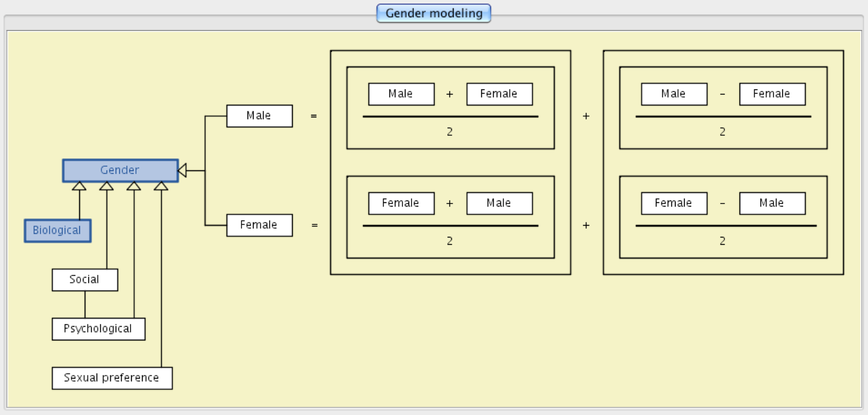Select Female in the "Female + Male" numerator
The image size is (868, 415).
click(401, 203)
